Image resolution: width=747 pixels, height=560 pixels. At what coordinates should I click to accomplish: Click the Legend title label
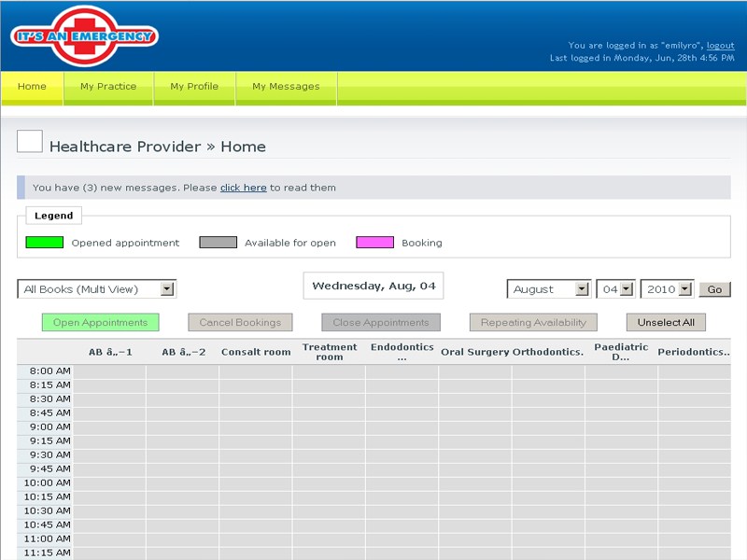pyautogui.click(x=54, y=216)
